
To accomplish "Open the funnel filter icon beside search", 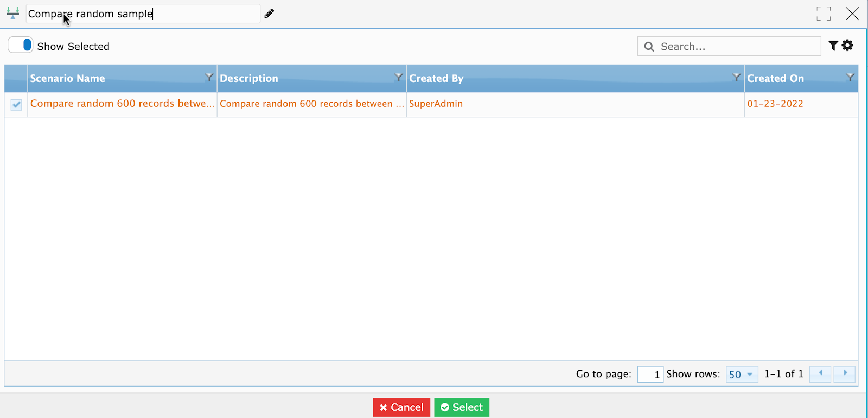I will (x=833, y=46).
